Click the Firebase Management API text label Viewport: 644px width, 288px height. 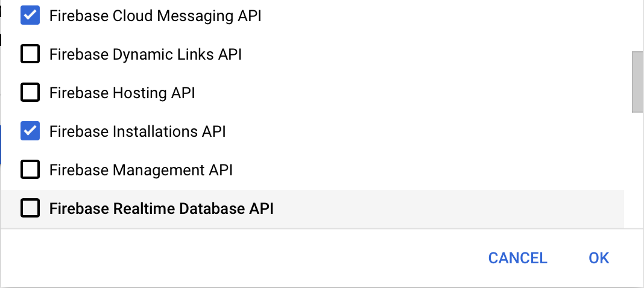141,171
